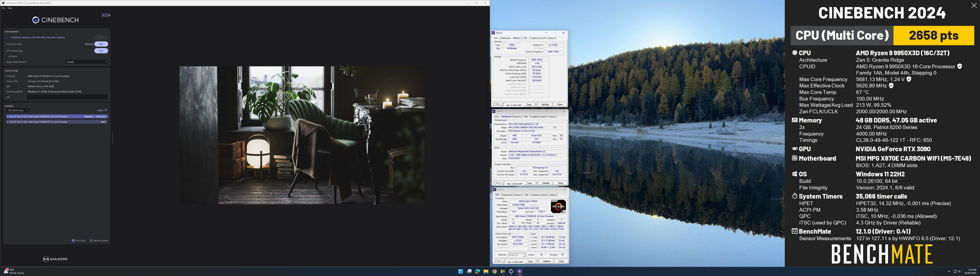
Task: Click Tools in Mainboard CPU-Z window
Action: click(x=529, y=183)
